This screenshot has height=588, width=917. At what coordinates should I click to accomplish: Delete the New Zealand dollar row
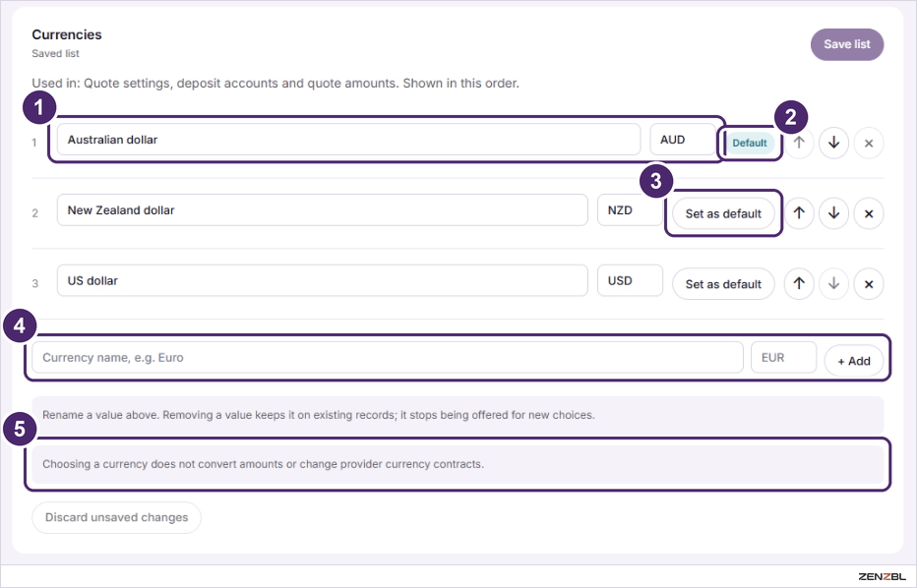pos(869,213)
